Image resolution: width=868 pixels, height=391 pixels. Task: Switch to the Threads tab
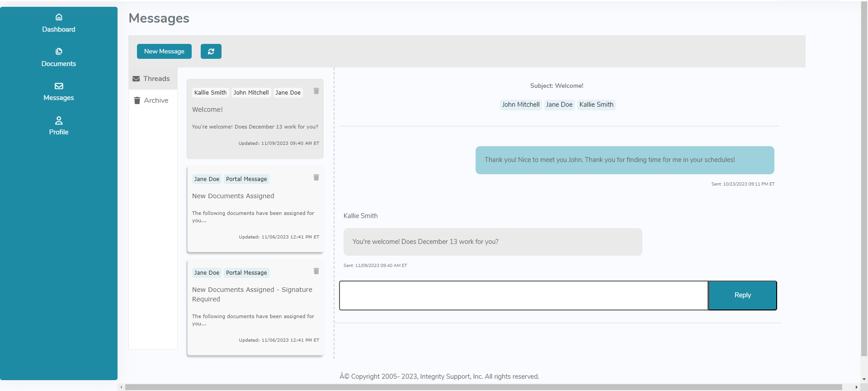(x=152, y=79)
